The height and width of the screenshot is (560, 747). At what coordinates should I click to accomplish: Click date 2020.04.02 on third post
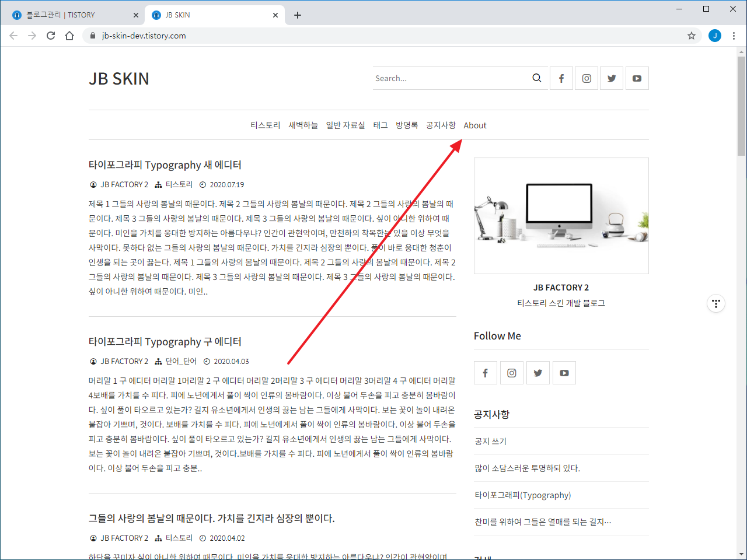(227, 538)
